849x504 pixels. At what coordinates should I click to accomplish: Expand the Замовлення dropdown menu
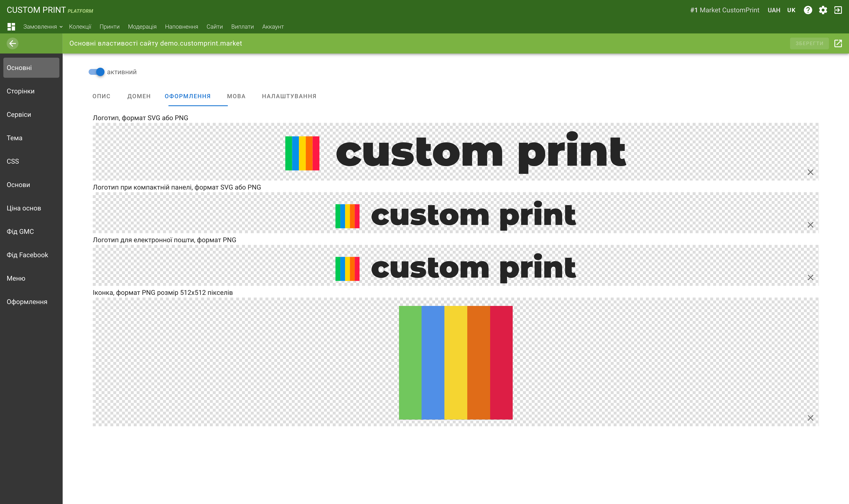43,27
